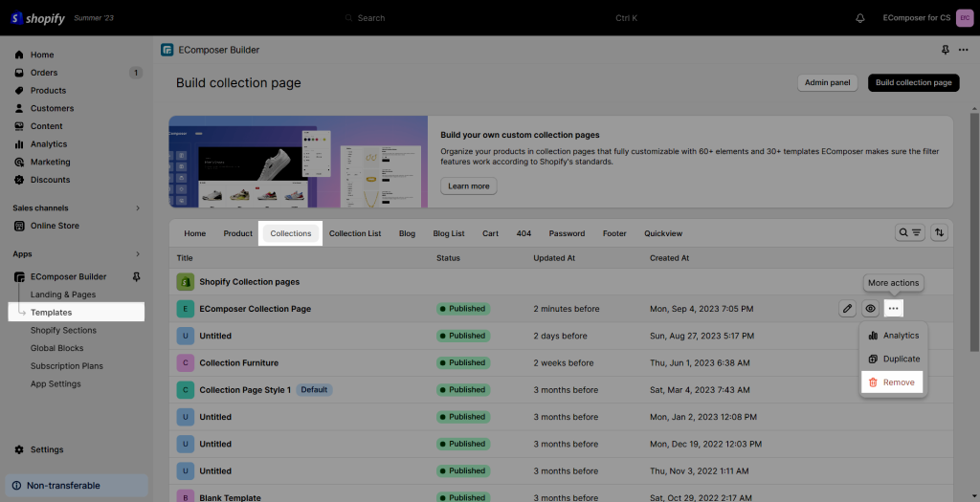Expand the Apps section chevron
980x502 pixels.
click(138, 254)
